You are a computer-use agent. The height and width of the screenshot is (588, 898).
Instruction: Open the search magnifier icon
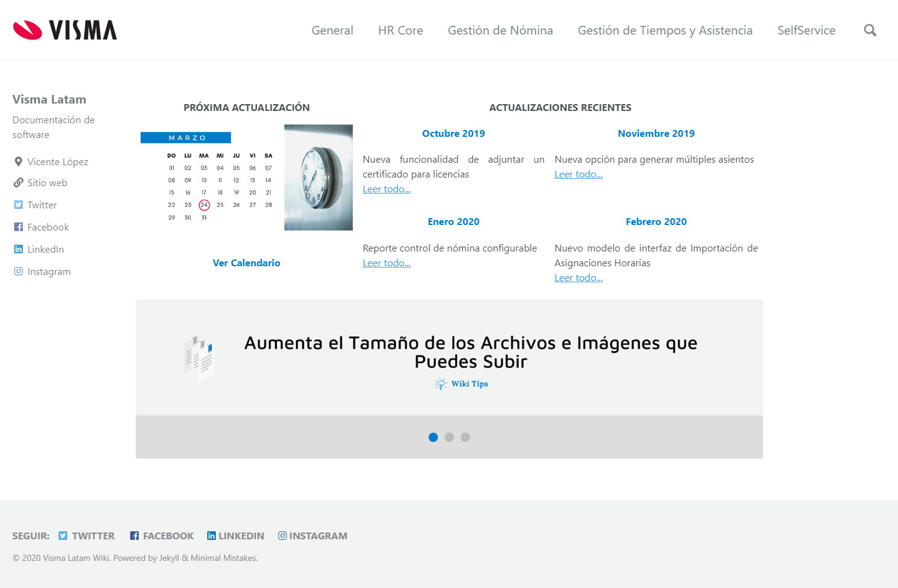click(870, 30)
